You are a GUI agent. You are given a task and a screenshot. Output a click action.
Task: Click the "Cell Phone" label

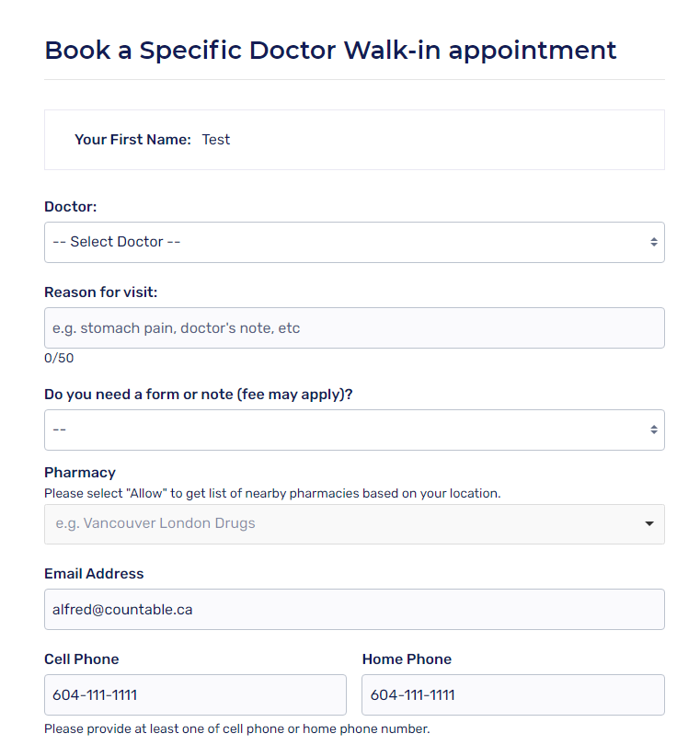click(x=82, y=659)
